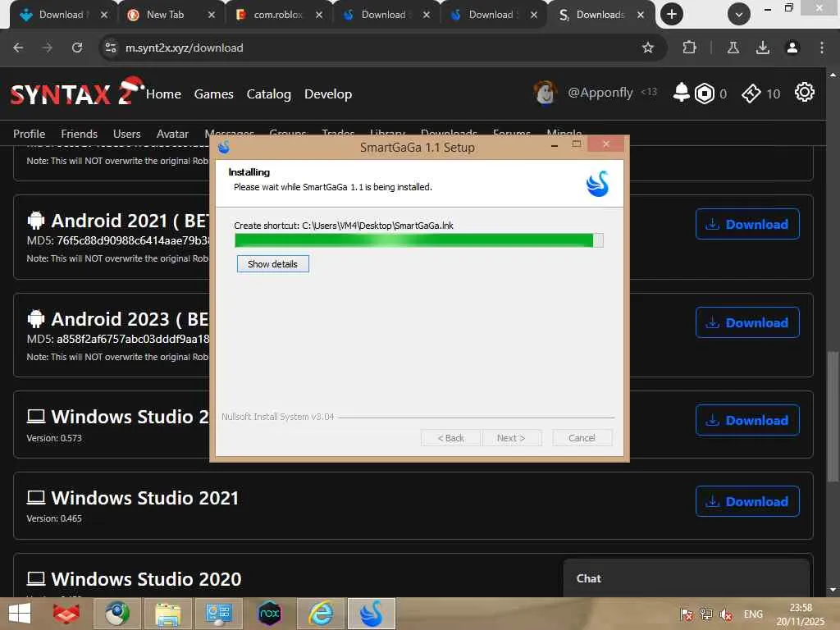Bookmark this page with the star icon
Screen dimensions: 840x630
648,48
